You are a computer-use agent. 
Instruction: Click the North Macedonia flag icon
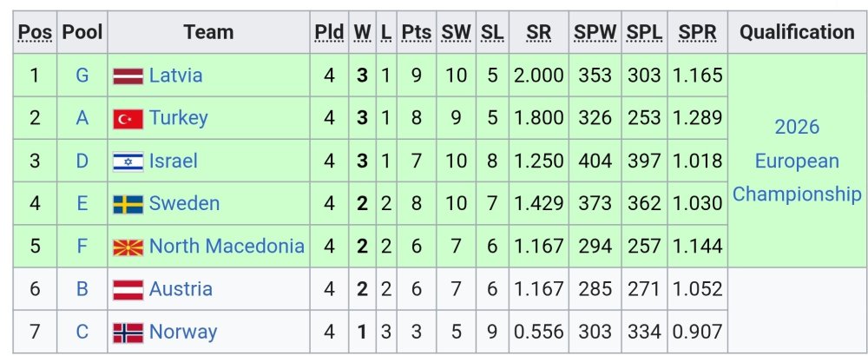pyautogui.click(x=128, y=247)
